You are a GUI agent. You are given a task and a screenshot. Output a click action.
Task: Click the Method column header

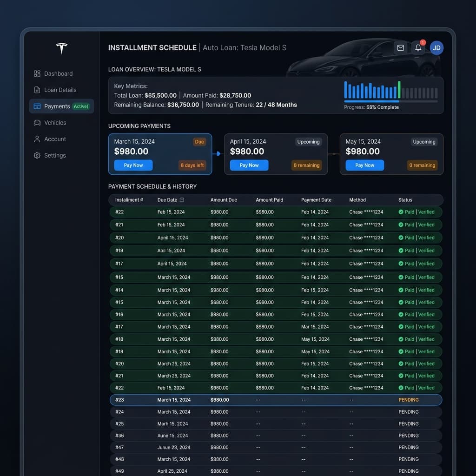[x=357, y=200]
